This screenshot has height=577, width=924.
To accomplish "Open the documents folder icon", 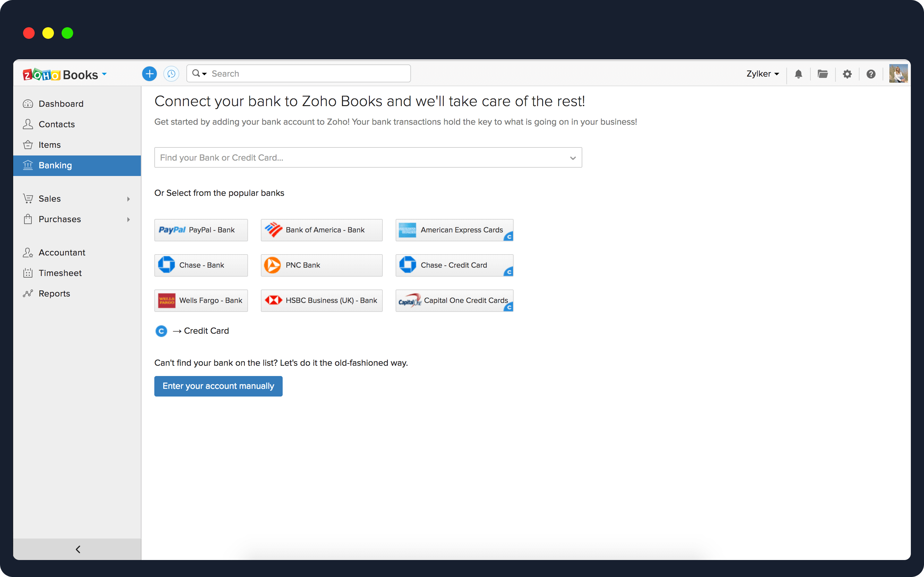I will click(822, 74).
